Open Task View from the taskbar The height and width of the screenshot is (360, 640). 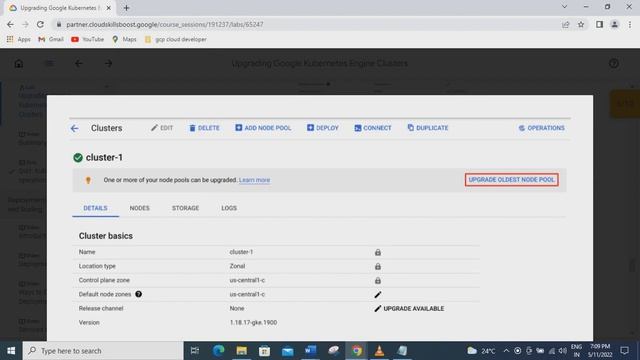195,351
